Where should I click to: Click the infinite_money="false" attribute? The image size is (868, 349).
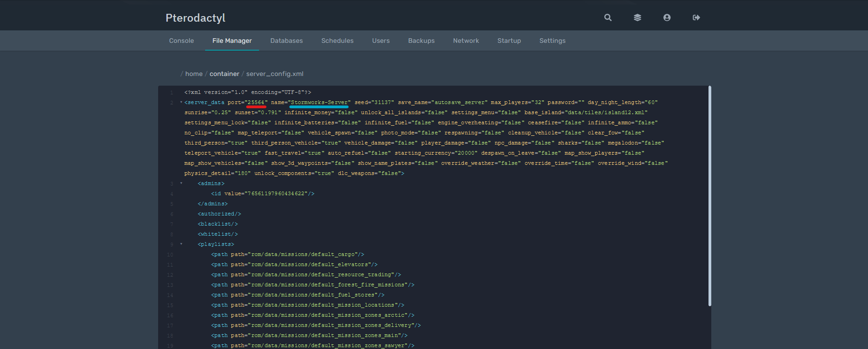(x=321, y=112)
